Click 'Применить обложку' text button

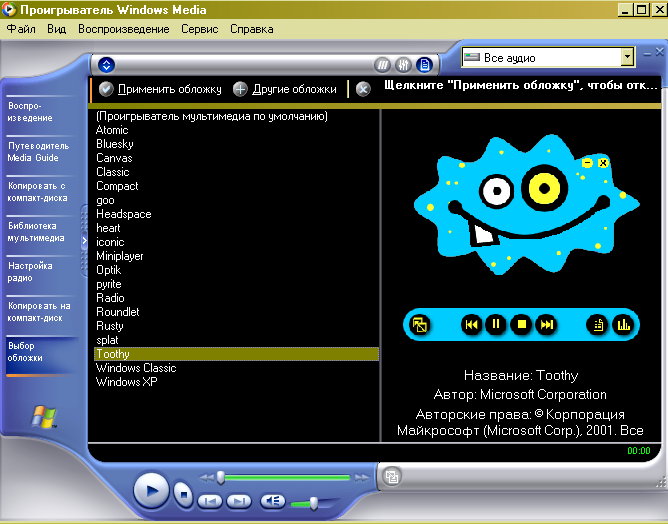(170, 89)
